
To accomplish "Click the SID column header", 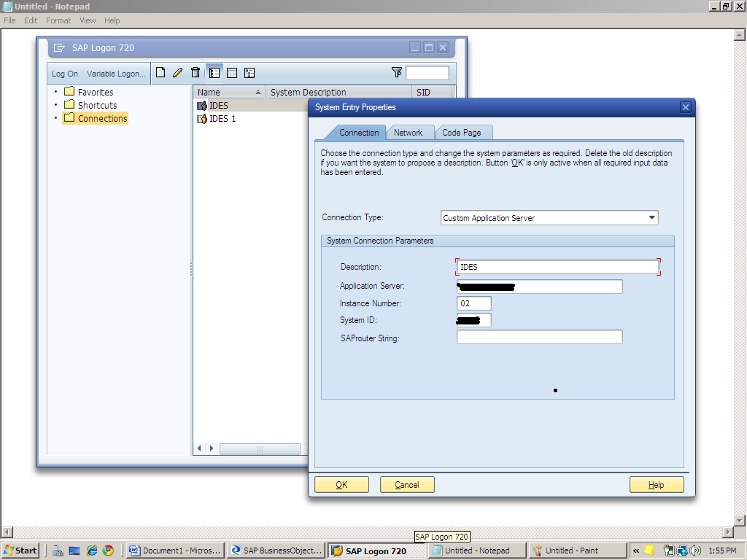I will point(432,92).
